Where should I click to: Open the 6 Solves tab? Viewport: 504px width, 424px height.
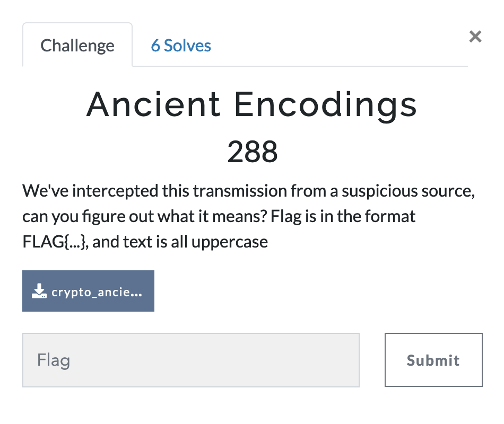tap(181, 46)
